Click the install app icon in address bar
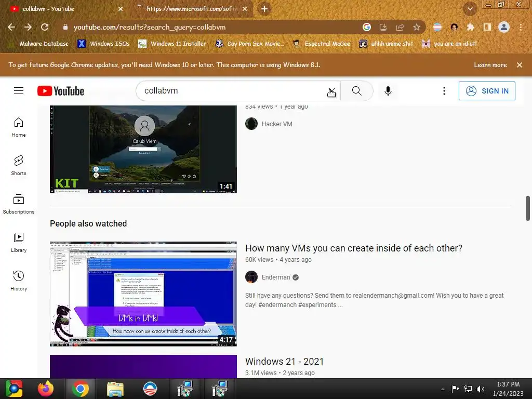Screen dimensions: 532x399 coord(383,27)
